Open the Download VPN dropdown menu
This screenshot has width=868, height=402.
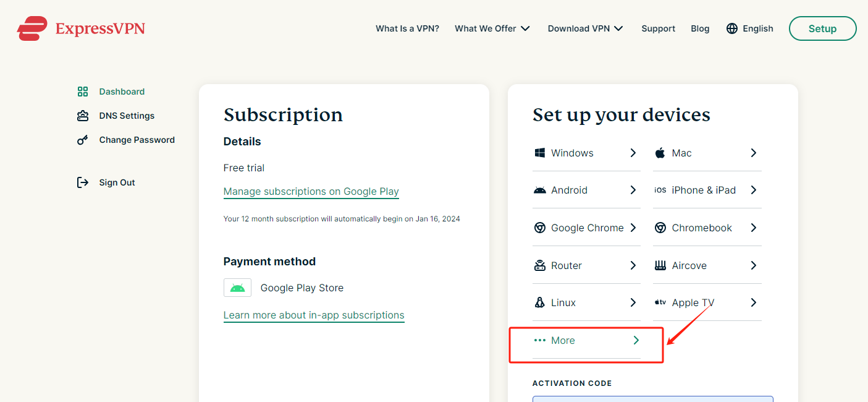(x=586, y=28)
